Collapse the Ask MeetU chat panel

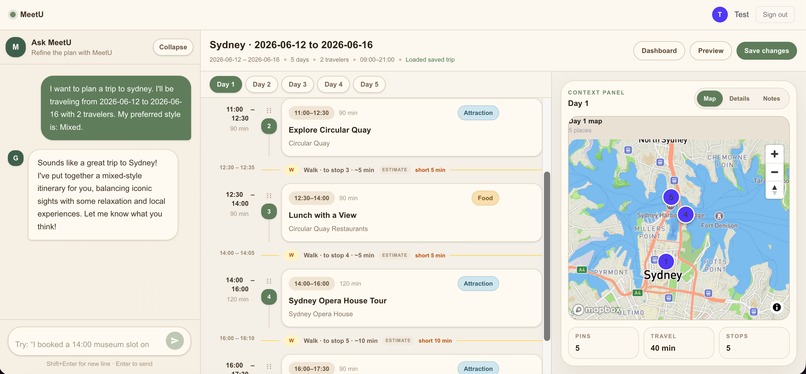173,47
